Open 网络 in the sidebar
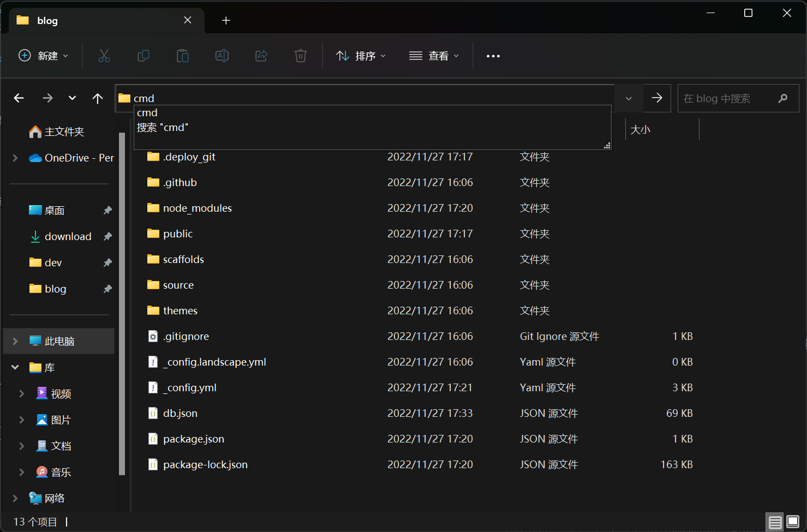The width and height of the screenshot is (807, 532). [54, 498]
